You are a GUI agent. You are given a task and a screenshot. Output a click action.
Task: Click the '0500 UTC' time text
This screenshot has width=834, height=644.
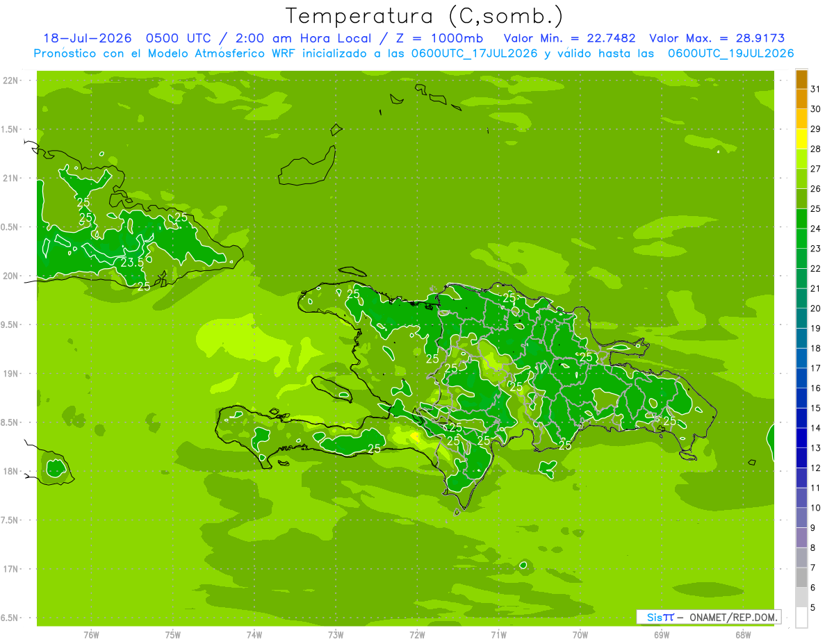(x=177, y=38)
